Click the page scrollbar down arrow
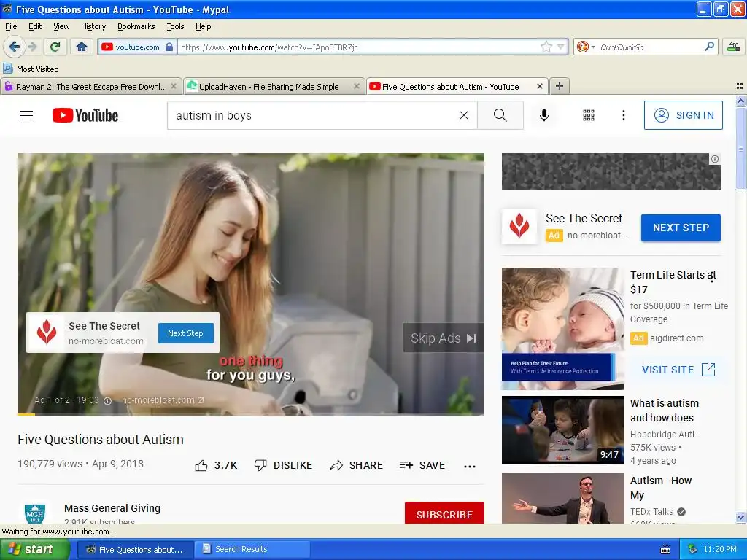 point(740,517)
